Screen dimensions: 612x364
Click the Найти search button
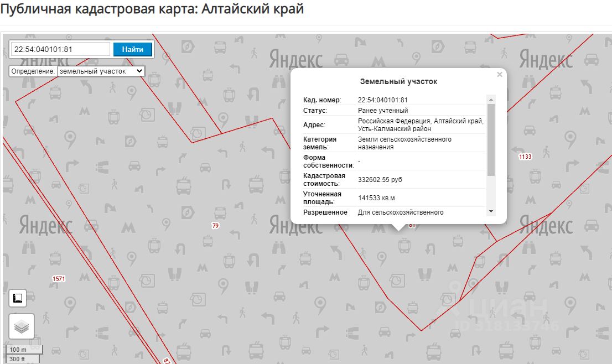click(133, 50)
